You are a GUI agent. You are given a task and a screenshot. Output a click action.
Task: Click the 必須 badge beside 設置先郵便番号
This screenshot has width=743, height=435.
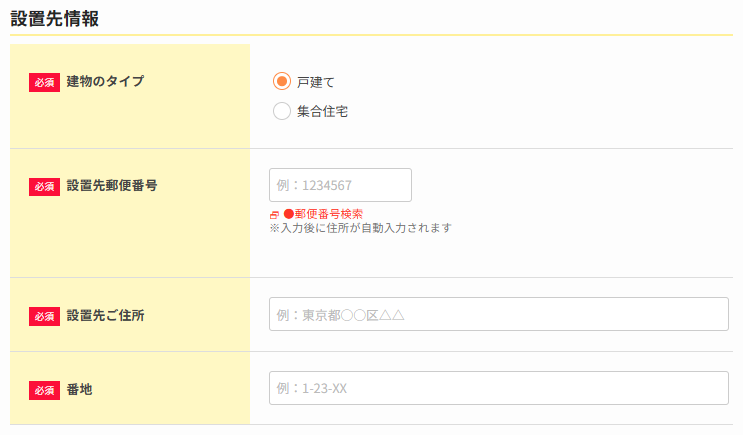(44, 185)
